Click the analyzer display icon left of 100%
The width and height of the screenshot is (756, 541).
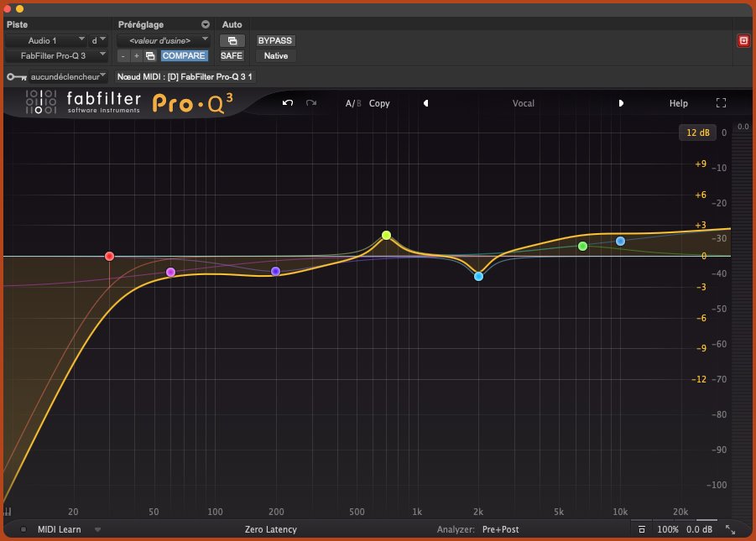[x=642, y=529]
